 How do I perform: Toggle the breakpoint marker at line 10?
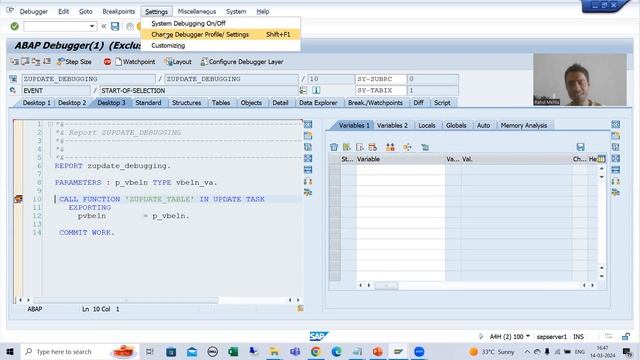pos(18,199)
